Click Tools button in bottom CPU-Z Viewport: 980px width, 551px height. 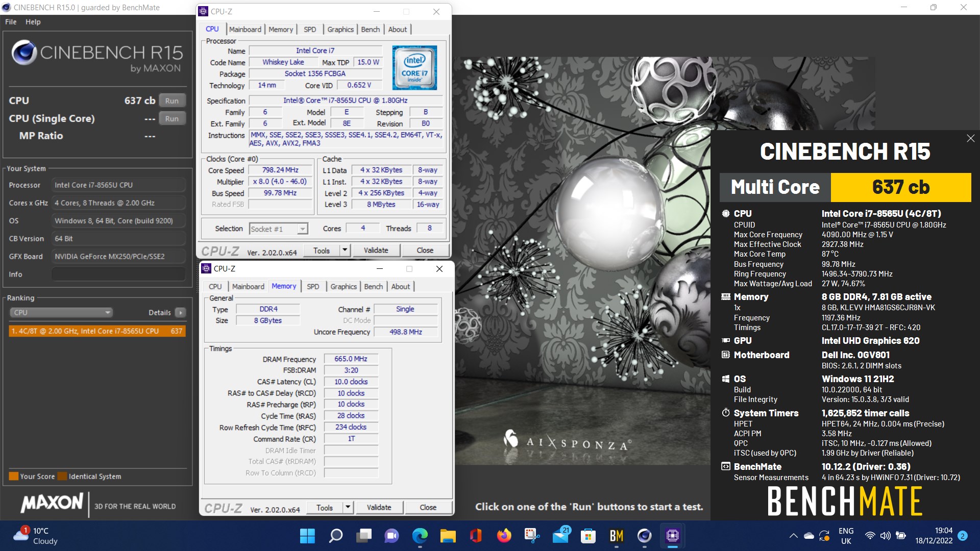325,508
